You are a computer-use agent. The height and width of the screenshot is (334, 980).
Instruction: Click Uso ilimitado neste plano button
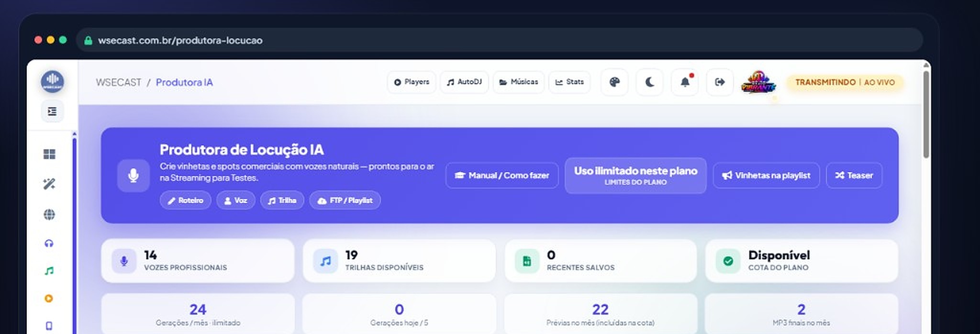635,176
